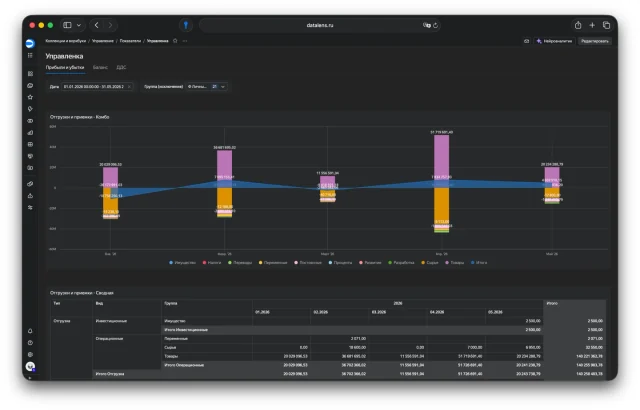
Task: Open the three-dots menu next to the breadcrumb
Action: point(185,41)
